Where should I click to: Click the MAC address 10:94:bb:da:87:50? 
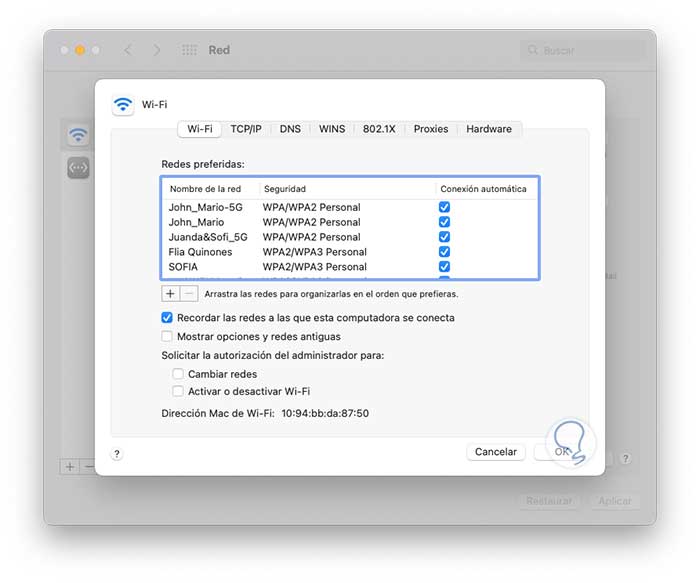pyautogui.click(x=325, y=413)
